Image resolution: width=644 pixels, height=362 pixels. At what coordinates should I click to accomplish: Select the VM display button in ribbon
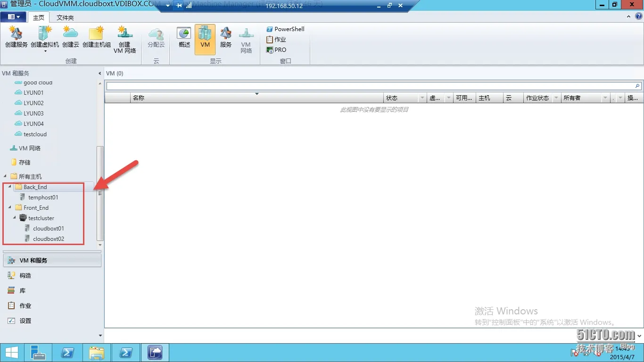(x=205, y=40)
